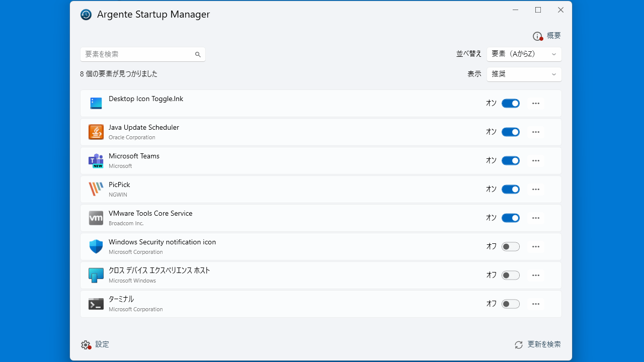Open more options for Windows Security notification icon
The width and height of the screenshot is (644, 362).
click(x=536, y=246)
